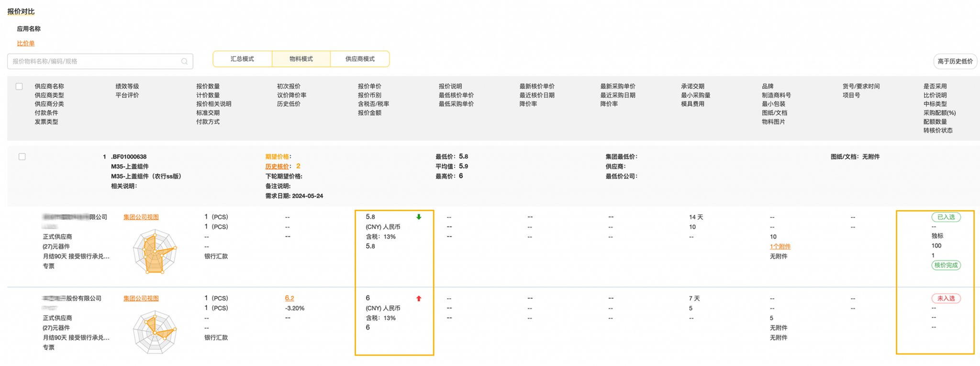Click the search magnifier icon

click(x=184, y=61)
